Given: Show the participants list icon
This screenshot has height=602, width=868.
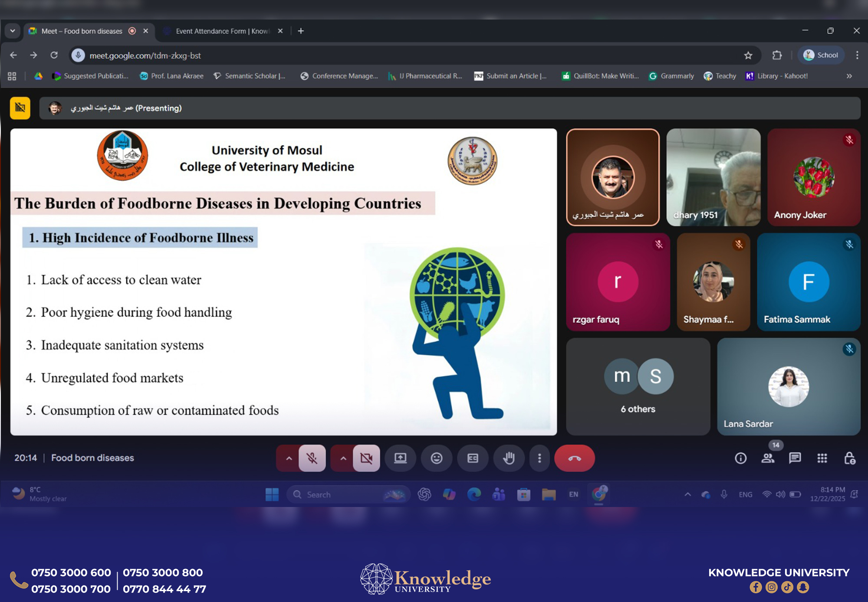Looking at the screenshot, I should tap(768, 458).
